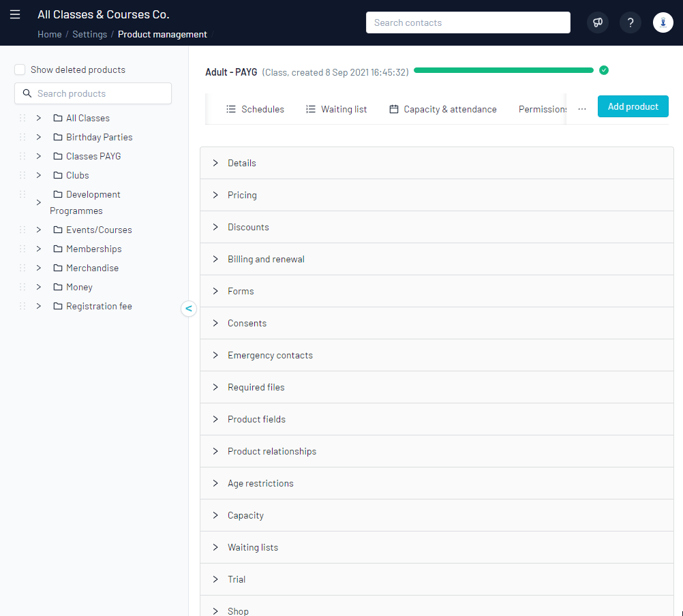Click the green progress bar next to Adult - PAYG
Viewport: 683px width, 616px height.
(x=504, y=70)
